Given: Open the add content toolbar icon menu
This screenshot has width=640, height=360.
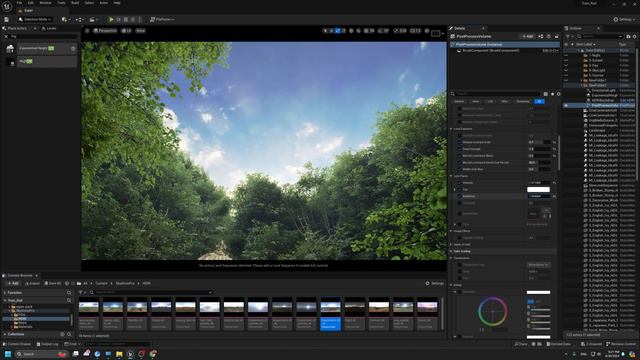Looking at the screenshot, I should point(65,19).
